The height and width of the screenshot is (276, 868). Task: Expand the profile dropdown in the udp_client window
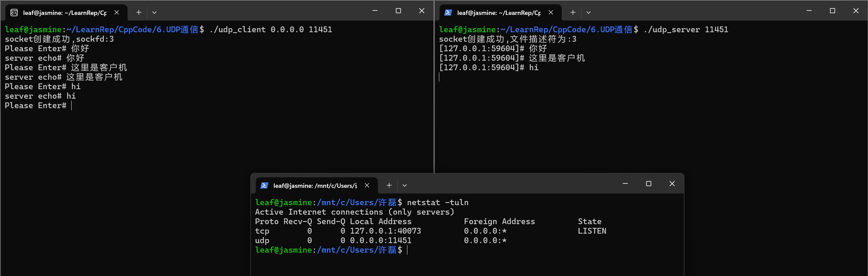(x=154, y=13)
